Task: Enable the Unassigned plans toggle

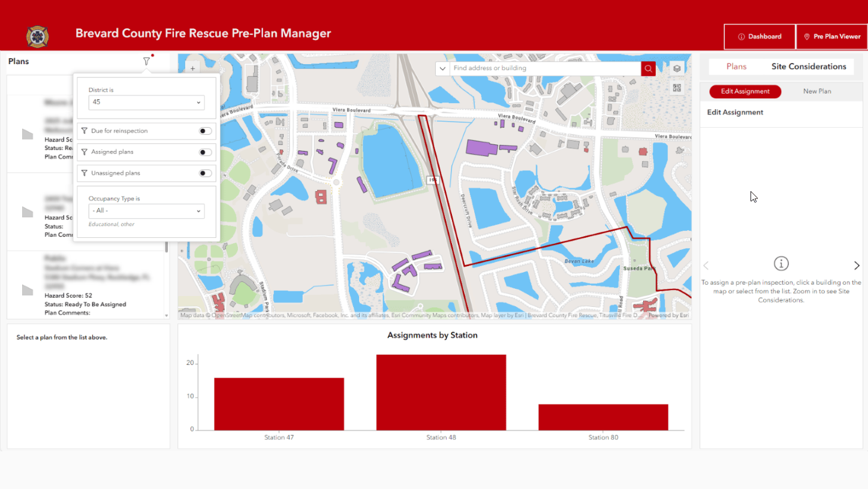Action: [x=206, y=173]
